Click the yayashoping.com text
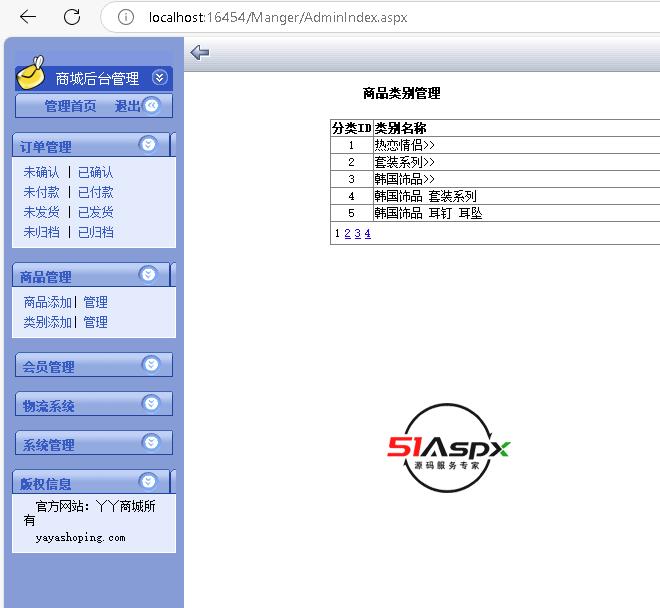 [80, 538]
